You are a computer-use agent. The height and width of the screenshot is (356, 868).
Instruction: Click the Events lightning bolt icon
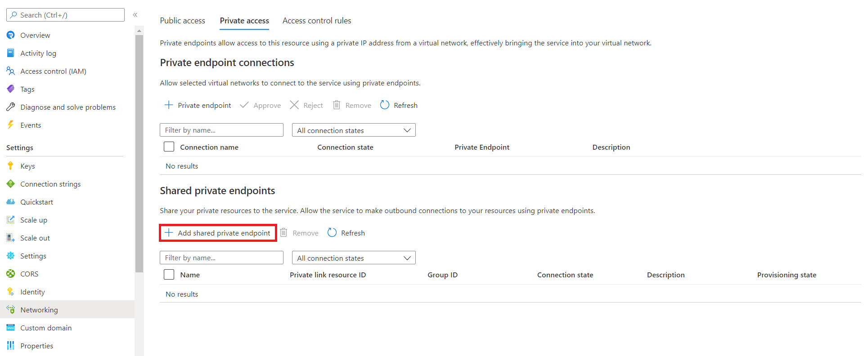point(10,125)
